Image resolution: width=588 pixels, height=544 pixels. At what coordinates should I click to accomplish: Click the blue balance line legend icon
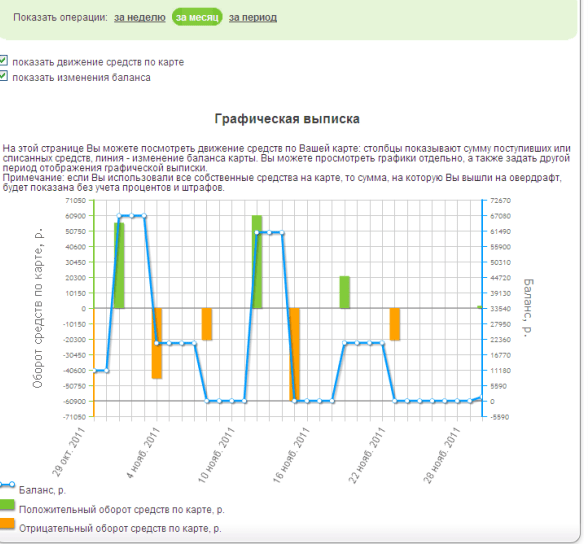(x=7, y=484)
